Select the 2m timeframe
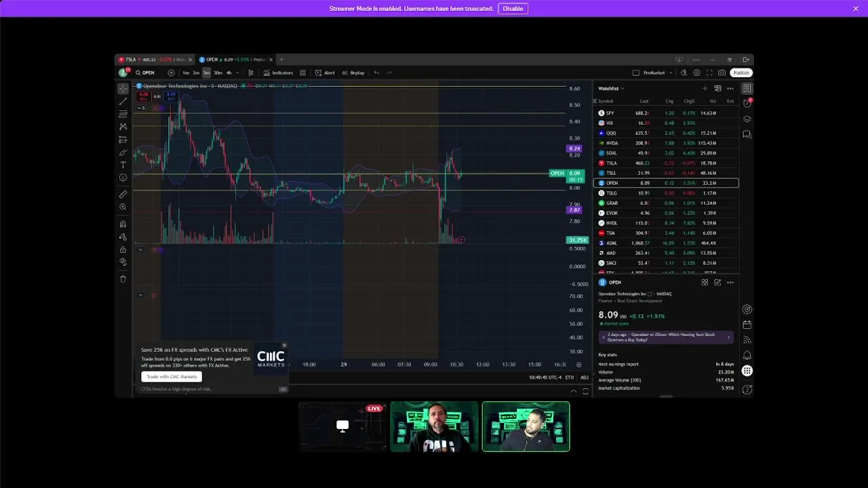The image size is (868, 488). click(x=196, y=73)
